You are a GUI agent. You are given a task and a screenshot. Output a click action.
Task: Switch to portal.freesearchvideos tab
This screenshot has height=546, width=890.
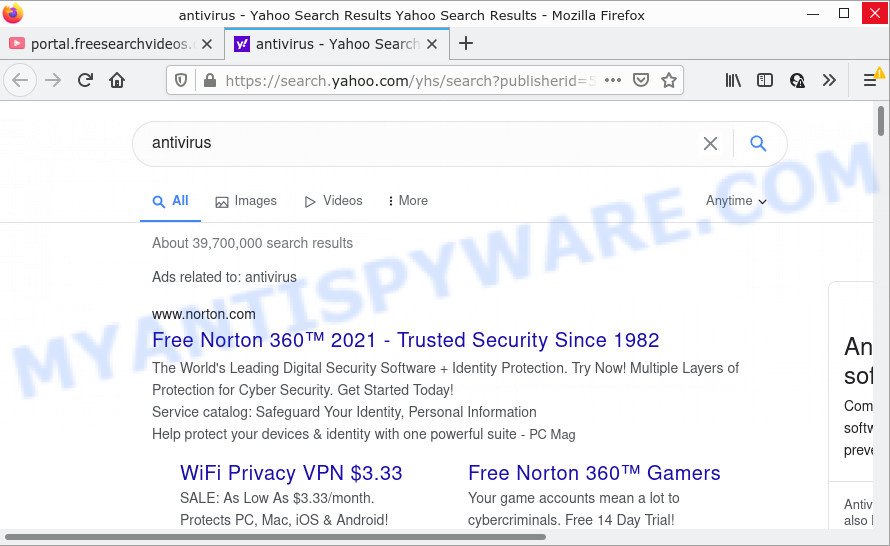111,44
